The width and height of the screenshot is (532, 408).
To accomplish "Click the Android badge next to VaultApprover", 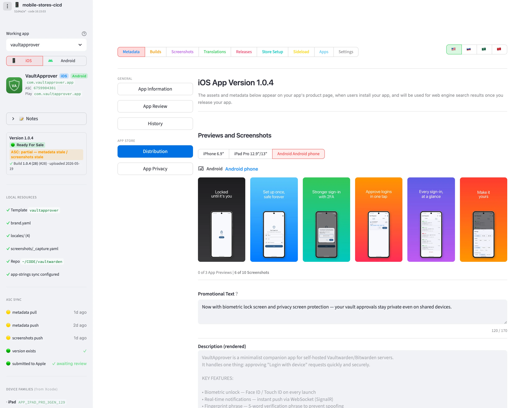I will click(79, 76).
